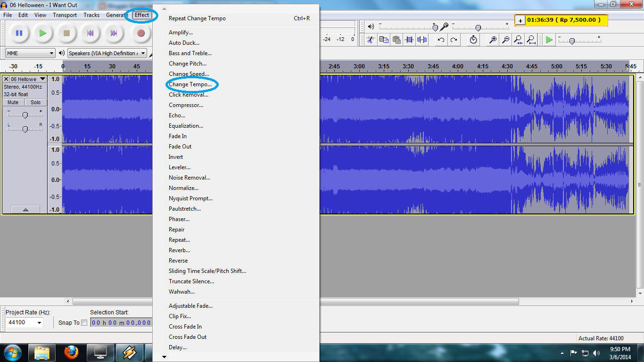644x362 pixels.
Task: Click the Fit Project zoom icon
Action: click(531, 40)
